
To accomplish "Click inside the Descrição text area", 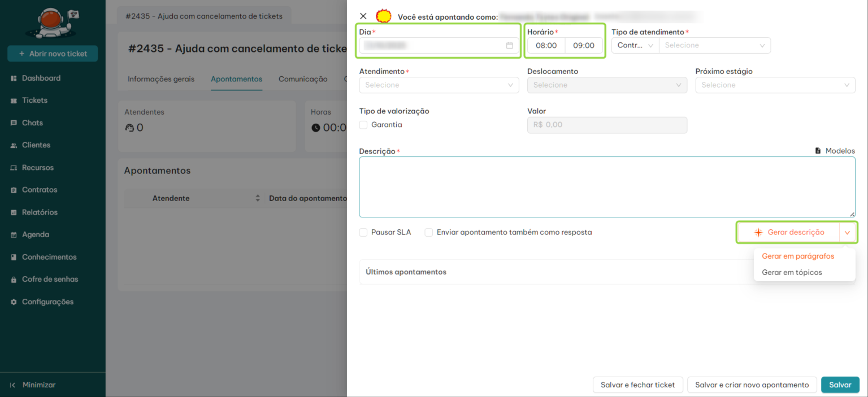I will 606,186.
